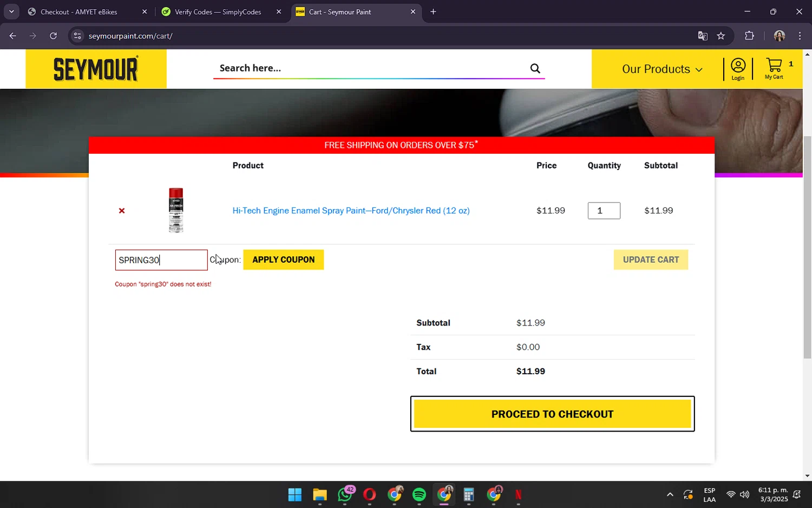
Task: Click the ESP LAA language indicator
Action: click(709, 494)
